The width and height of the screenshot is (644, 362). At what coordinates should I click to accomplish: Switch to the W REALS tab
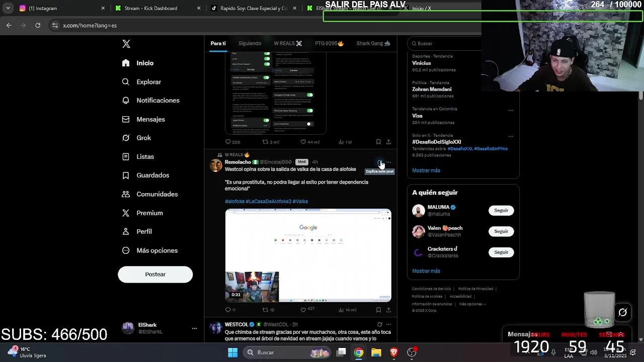point(288,43)
